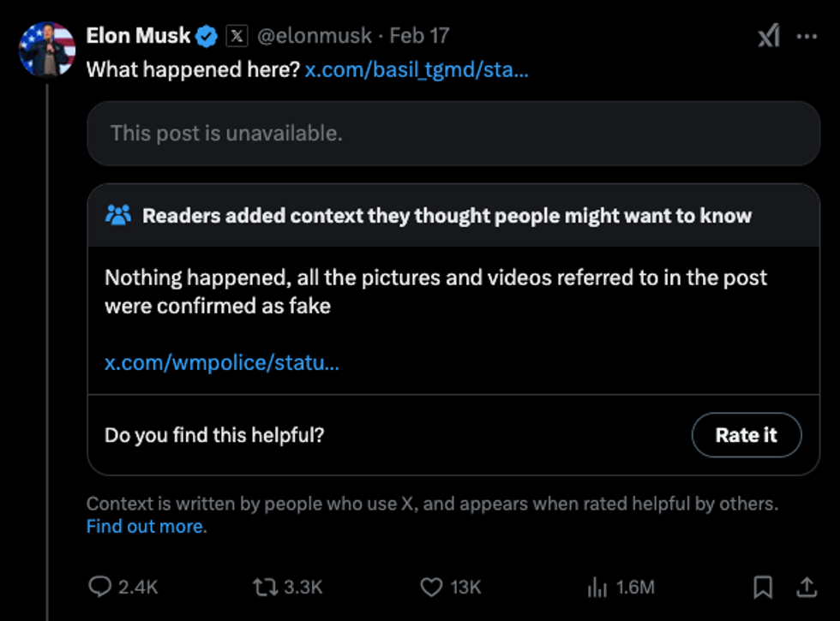Click the Find out more link

click(145, 526)
